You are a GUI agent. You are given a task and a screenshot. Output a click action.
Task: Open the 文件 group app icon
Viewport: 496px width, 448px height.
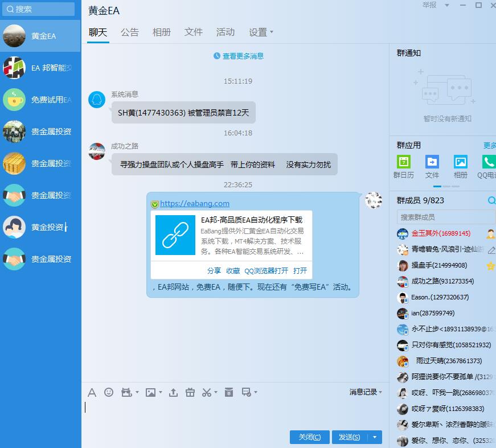[x=432, y=162]
